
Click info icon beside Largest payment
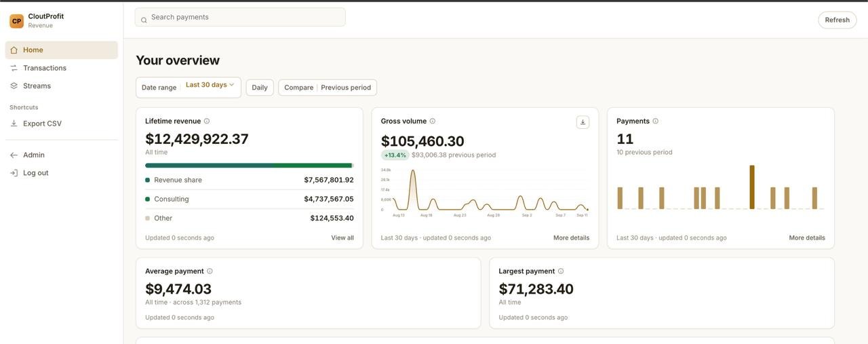561,271
